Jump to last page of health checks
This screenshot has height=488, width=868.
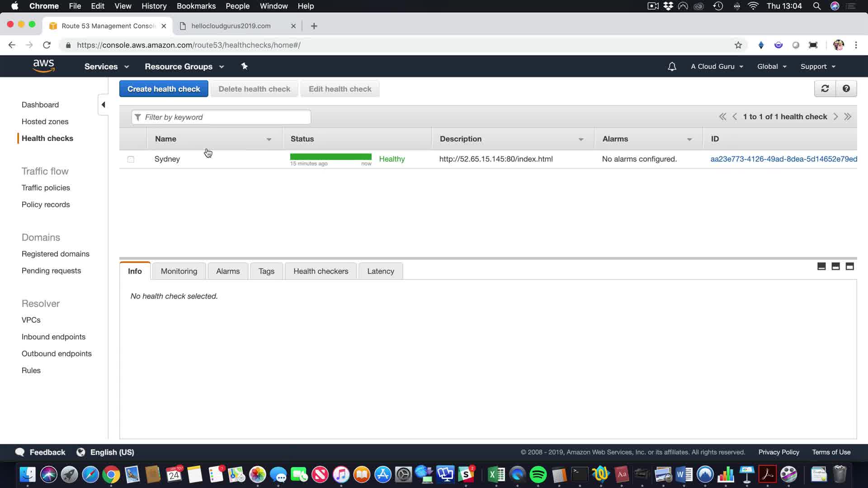coord(848,117)
